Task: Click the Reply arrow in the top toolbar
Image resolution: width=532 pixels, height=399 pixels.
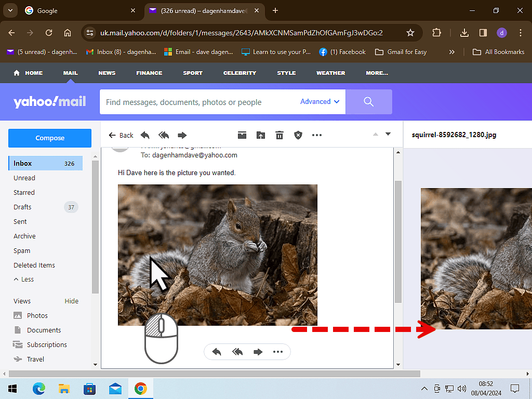Action: point(145,135)
